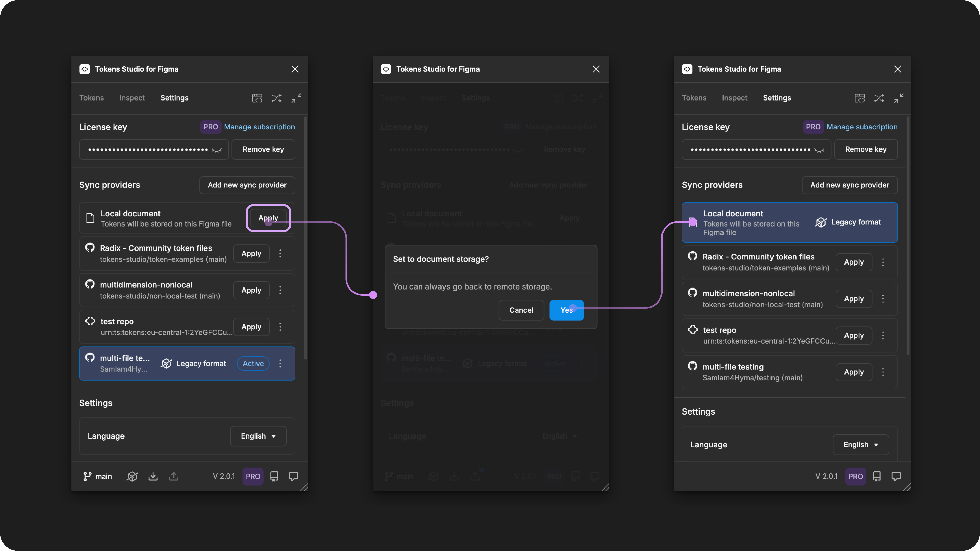Click feedback chat bubble icon in left footer
This screenshot has height=551, width=980.
click(x=293, y=476)
